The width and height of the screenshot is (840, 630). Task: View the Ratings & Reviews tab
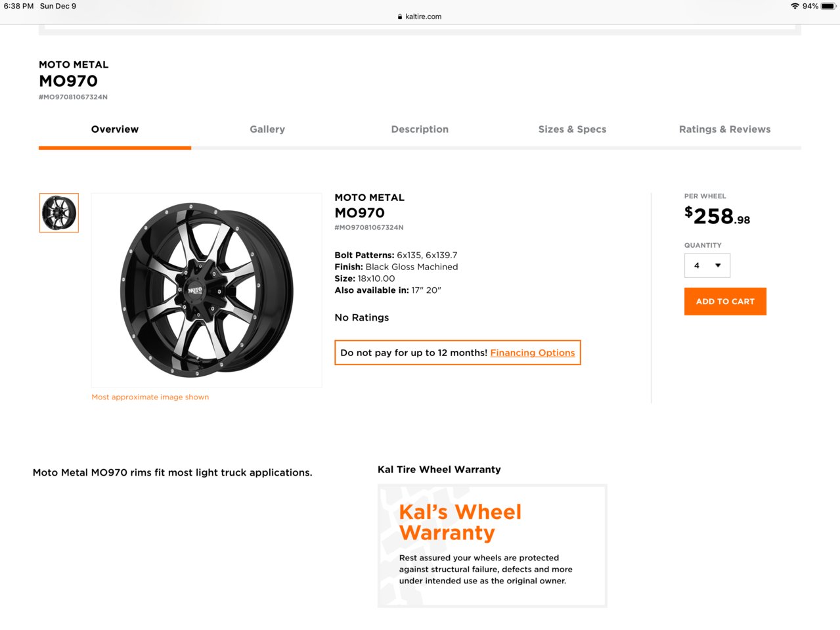724,129
